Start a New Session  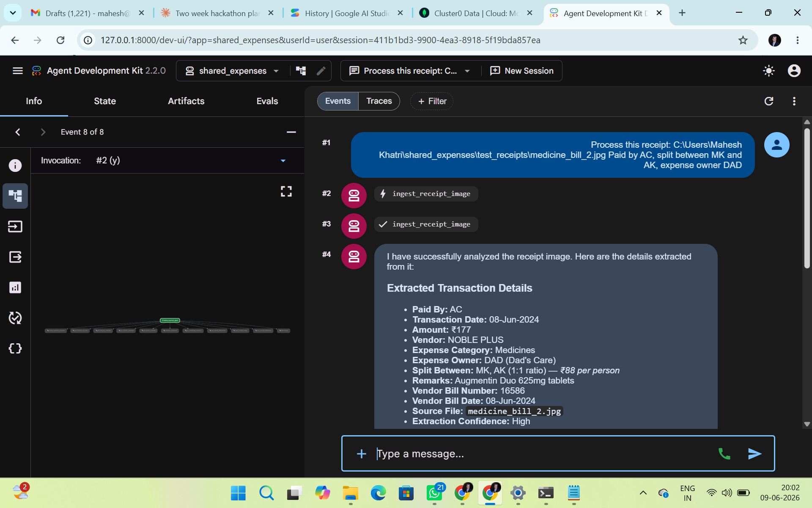point(522,71)
